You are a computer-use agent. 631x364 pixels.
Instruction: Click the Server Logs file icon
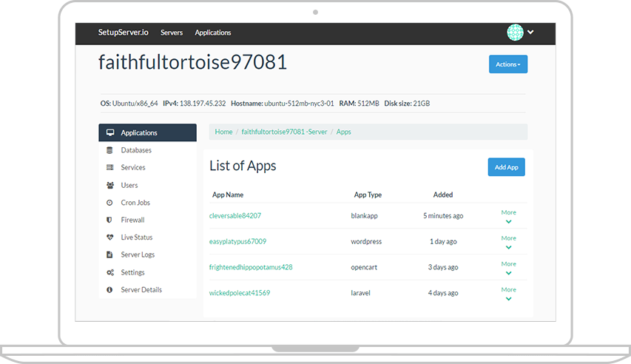coord(109,255)
